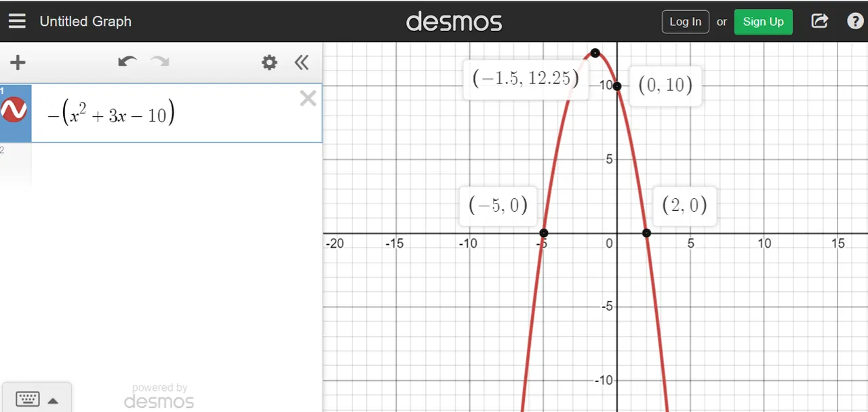This screenshot has height=412, width=868.
Task: Open the expression list settings gear
Action: click(269, 62)
